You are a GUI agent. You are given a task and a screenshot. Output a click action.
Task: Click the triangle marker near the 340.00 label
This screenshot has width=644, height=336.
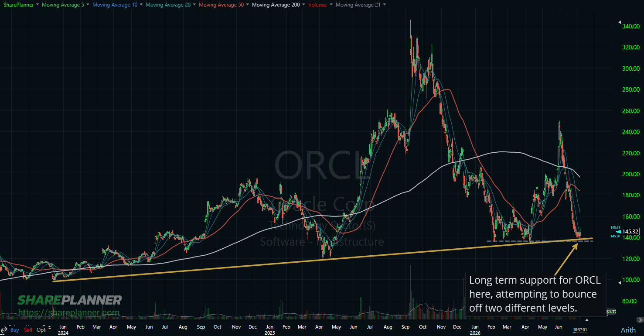pyautogui.click(x=620, y=22)
